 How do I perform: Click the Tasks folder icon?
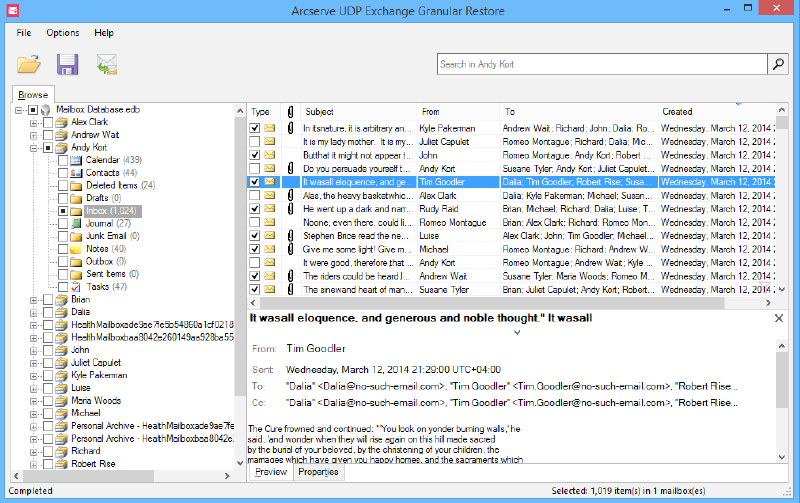click(x=76, y=287)
